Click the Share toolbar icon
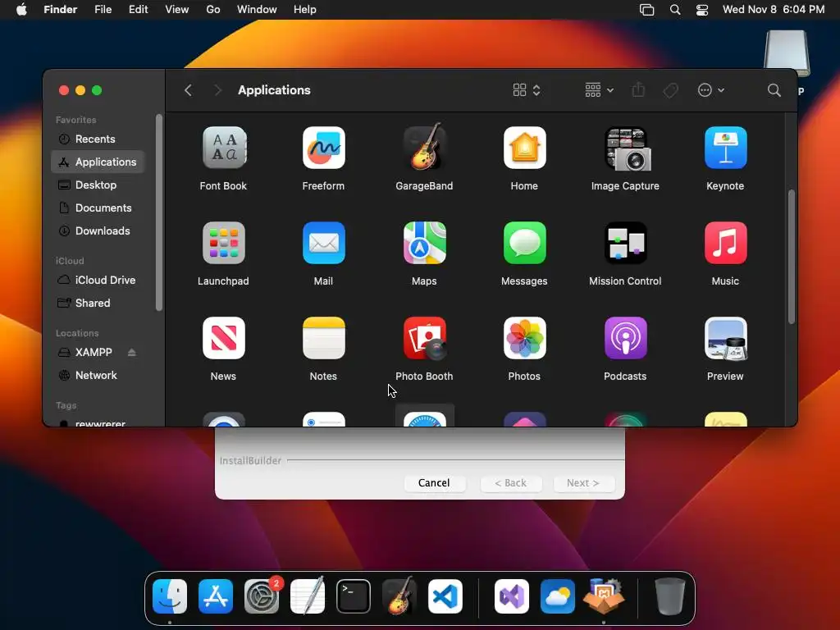Viewport: 840px width, 630px height. pyautogui.click(x=637, y=89)
